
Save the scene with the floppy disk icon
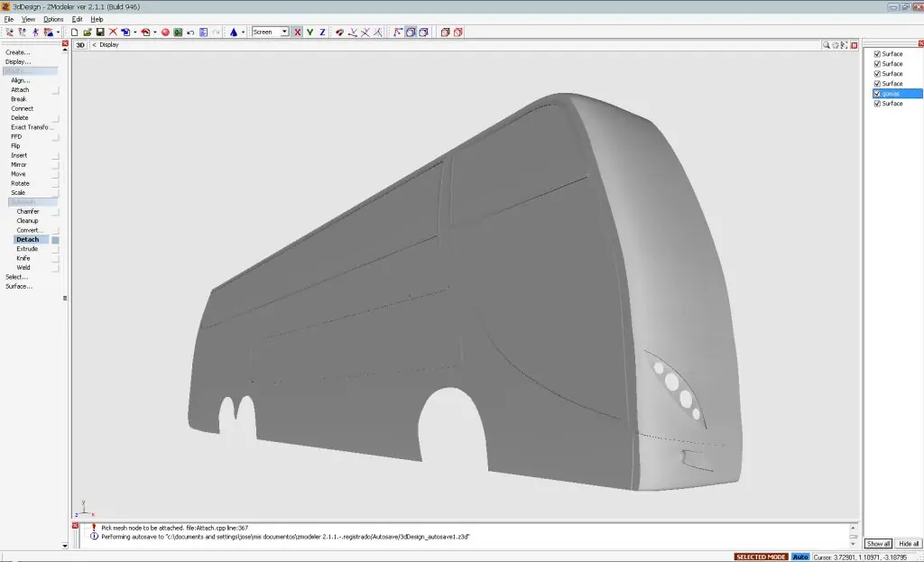click(x=100, y=32)
